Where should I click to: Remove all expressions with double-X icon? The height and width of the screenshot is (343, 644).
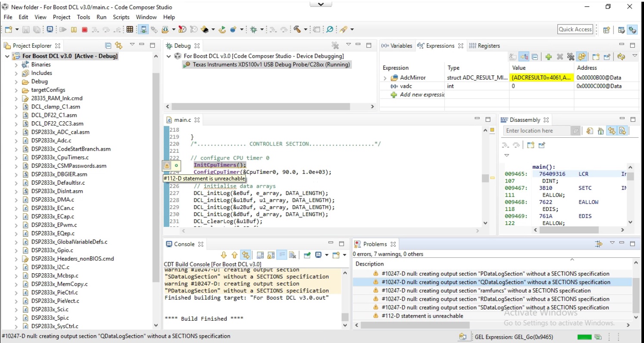tap(570, 57)
